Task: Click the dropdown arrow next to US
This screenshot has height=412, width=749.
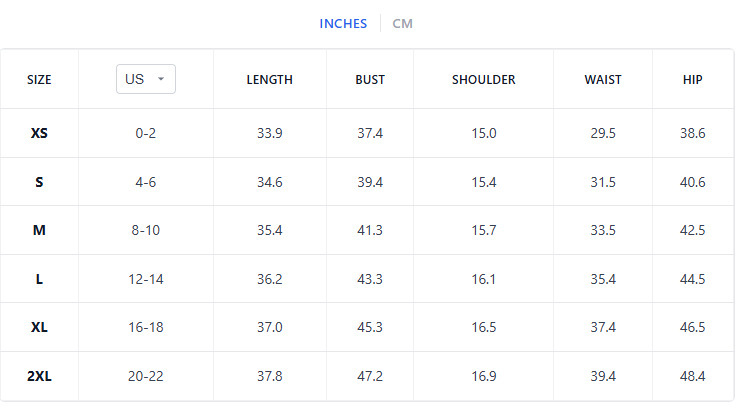Action: point(161,80)
